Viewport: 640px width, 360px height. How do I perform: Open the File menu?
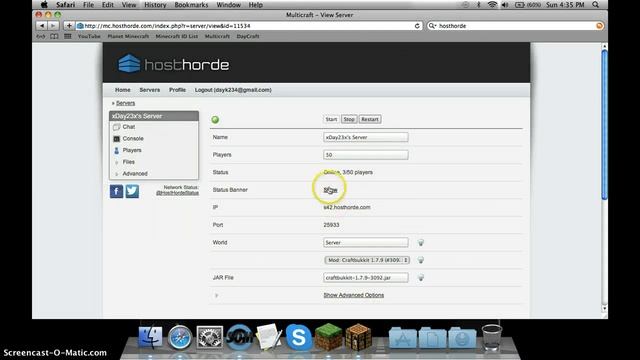88,5
